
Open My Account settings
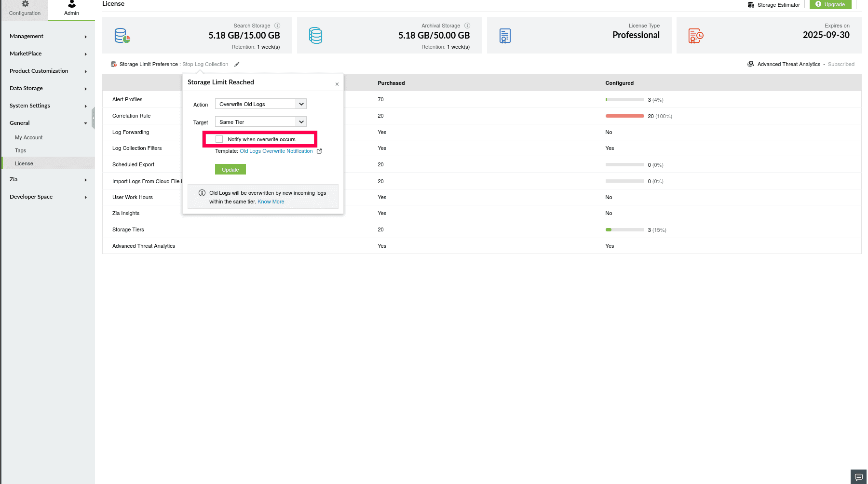coord(28,138)
